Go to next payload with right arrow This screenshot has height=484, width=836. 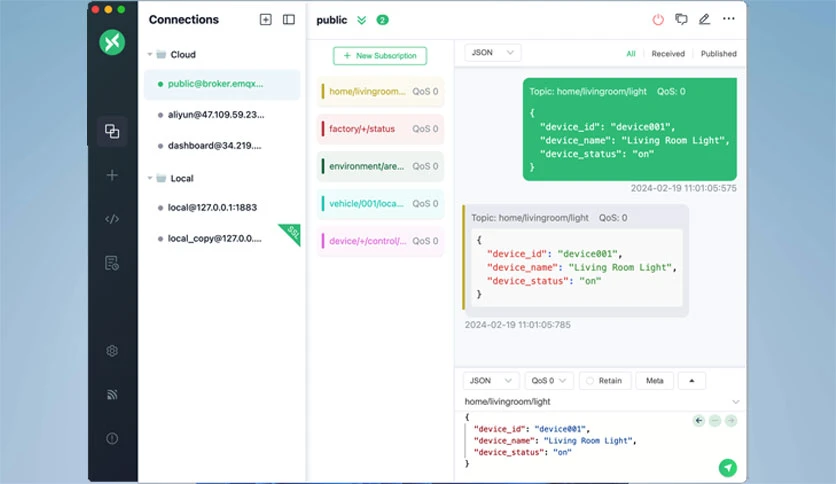[731, 421]
